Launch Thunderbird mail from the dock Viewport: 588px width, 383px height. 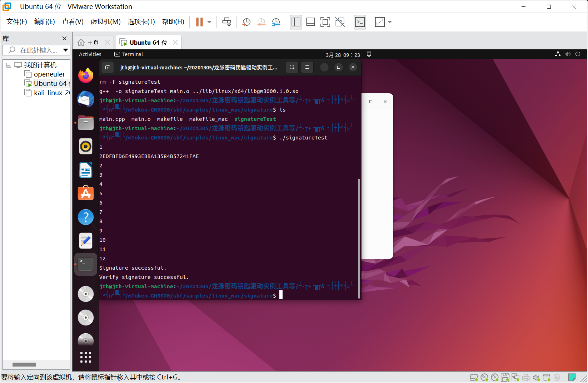tap(86, 99)
